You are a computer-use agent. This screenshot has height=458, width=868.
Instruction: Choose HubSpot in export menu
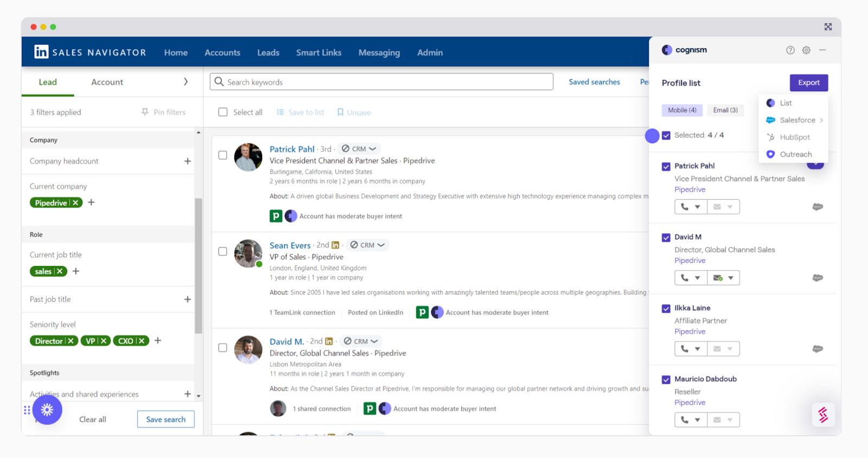(794, 137)
